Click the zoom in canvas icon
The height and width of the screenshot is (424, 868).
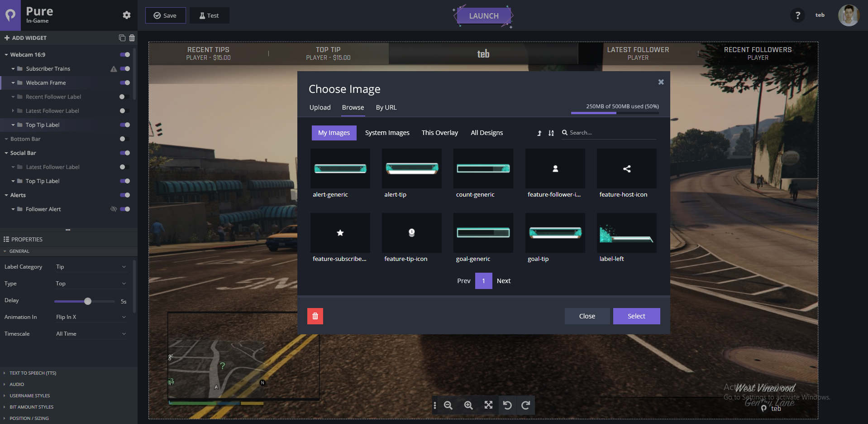(x=468, y=405)
